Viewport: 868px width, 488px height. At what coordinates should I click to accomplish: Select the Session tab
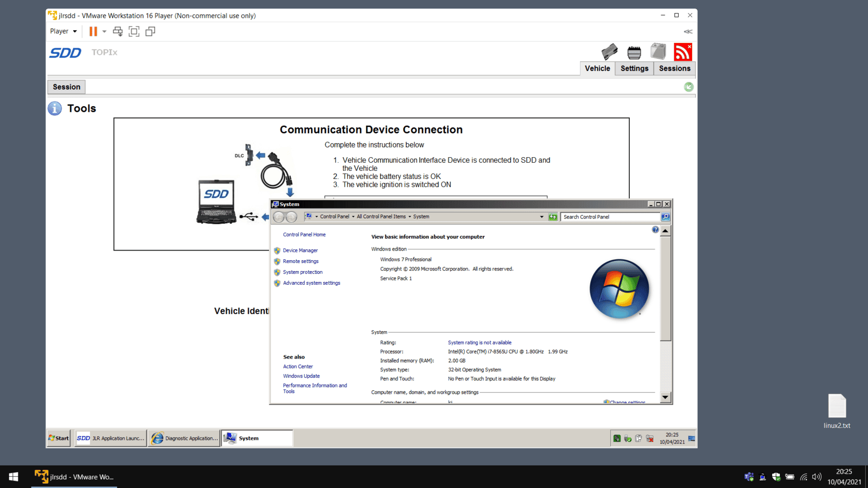pyautogui.click(x=67, y=87)
